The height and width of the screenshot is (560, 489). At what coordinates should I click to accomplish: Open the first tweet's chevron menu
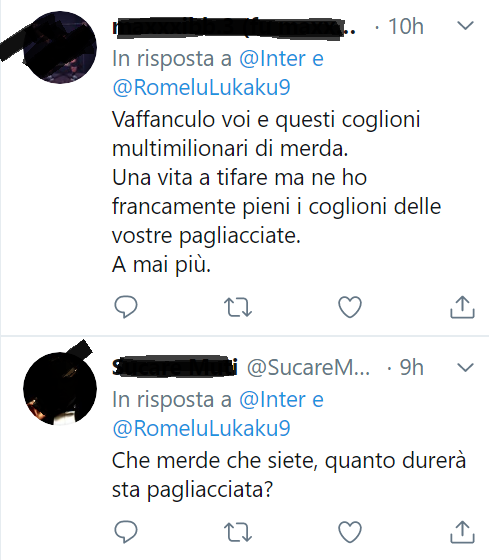tap(465, 26)
